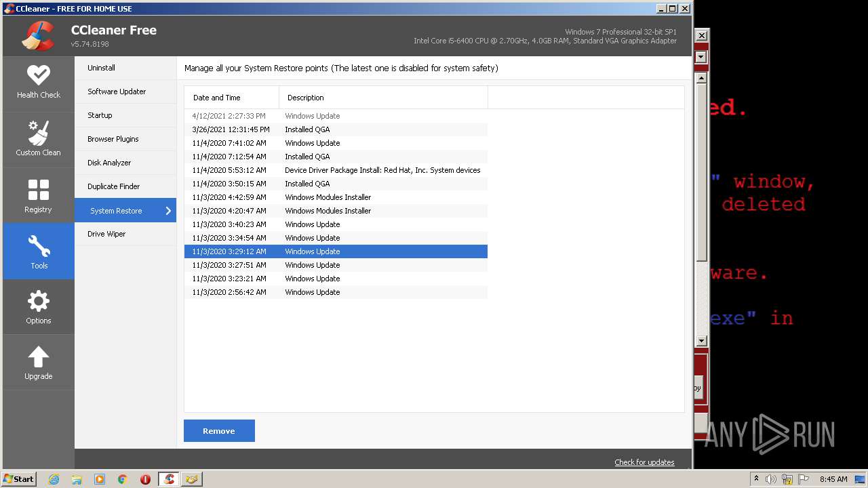868x488 pixels.
Task: Open the Disk Analyzer tool
Action: pyautogui.click(x=125, y=163)
